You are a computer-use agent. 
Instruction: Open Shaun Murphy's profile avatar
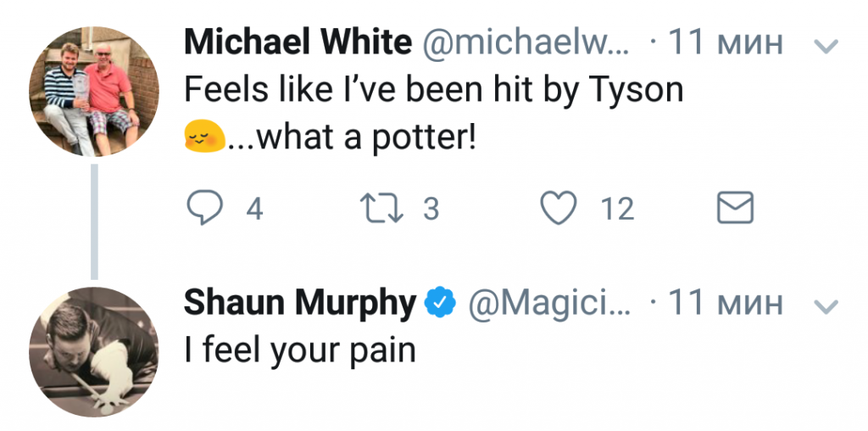click(94, 352)
